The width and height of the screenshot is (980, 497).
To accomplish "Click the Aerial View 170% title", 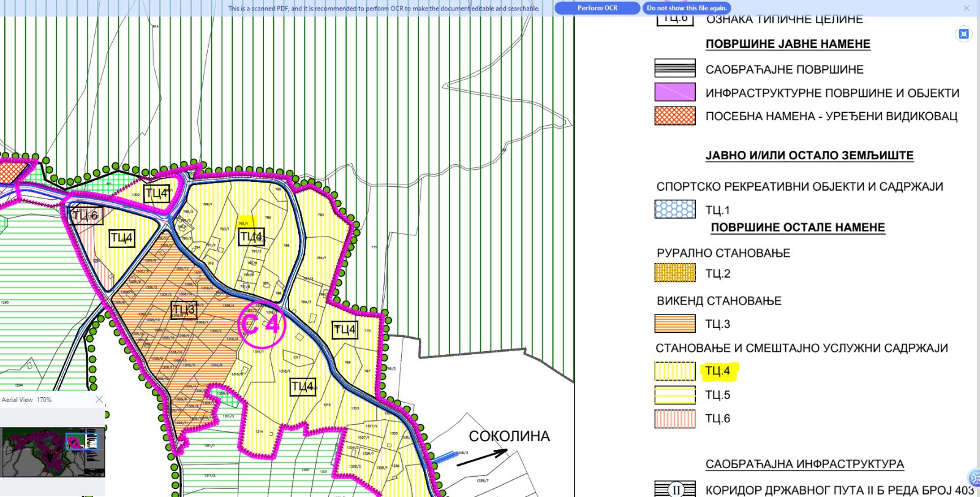I will (x=27, y=400).
